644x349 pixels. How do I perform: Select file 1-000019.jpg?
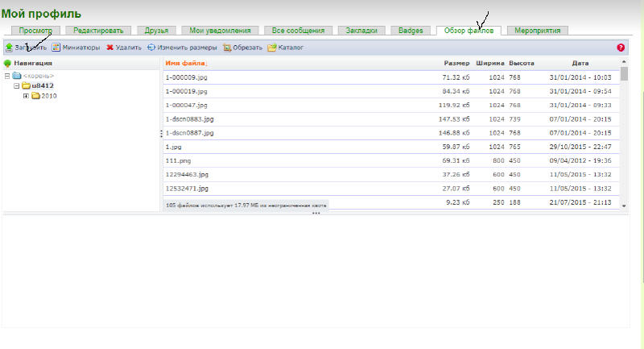click(187, 91)
